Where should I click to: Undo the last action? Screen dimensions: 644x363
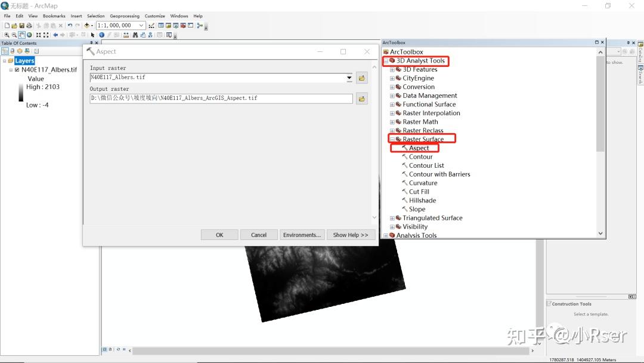coord(70,26)
